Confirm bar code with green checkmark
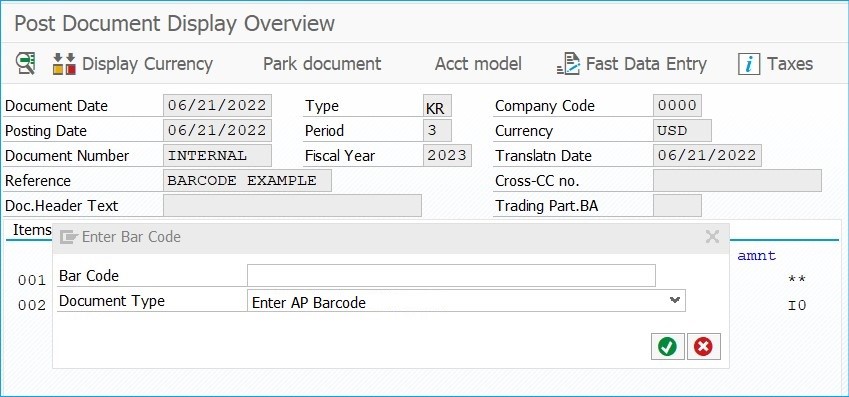 tap(668, 346)
